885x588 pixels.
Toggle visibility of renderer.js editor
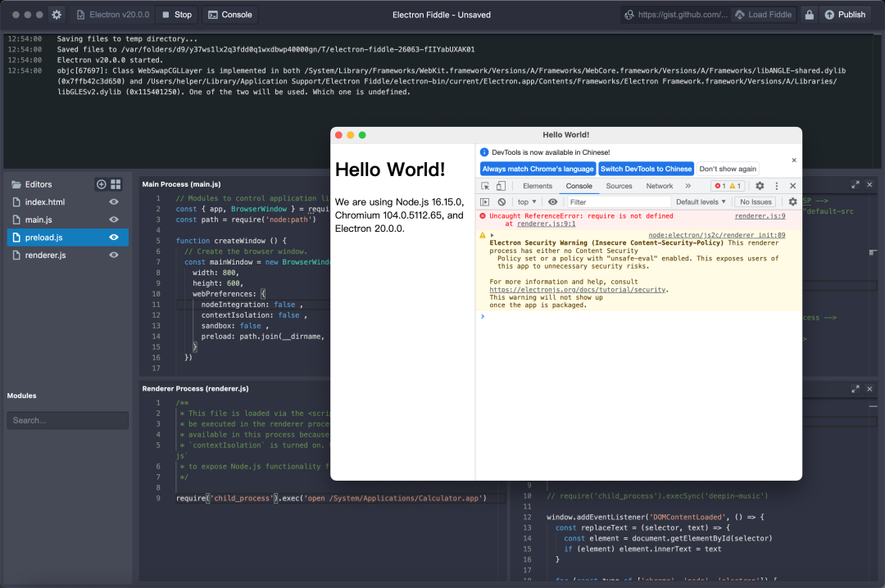[x=114, y=255]
